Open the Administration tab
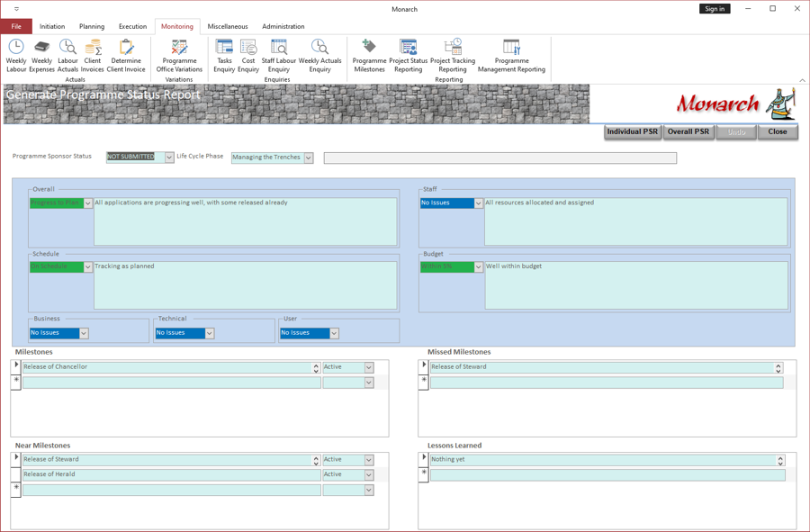The image size is (810, 532). click(x=283, y=26)
